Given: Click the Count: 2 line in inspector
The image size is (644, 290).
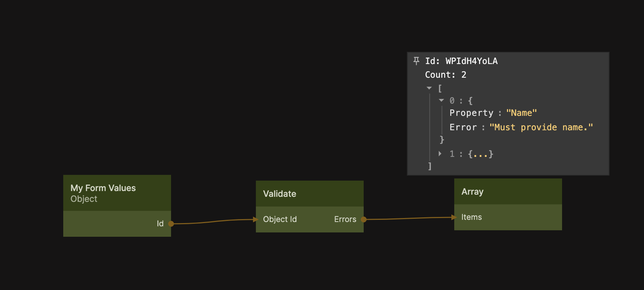Looking at the screenshot, I should (x=445, y=75).
